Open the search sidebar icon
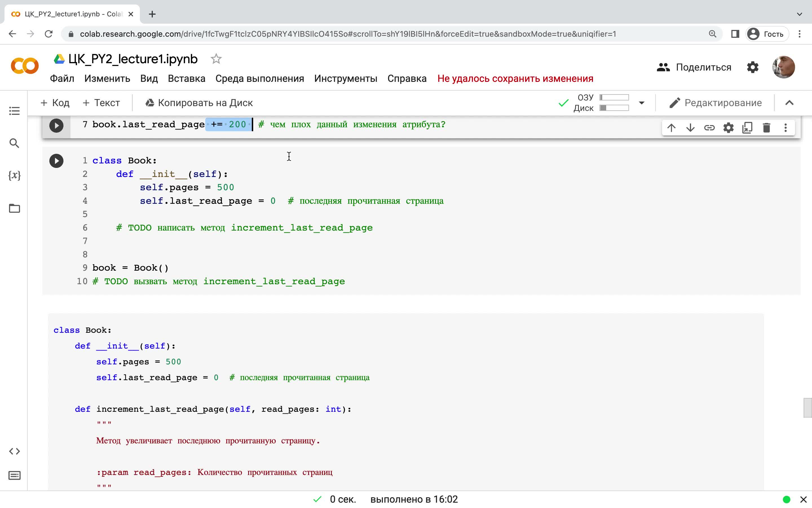This screenshot has width=812, height=508. [14, 143]
